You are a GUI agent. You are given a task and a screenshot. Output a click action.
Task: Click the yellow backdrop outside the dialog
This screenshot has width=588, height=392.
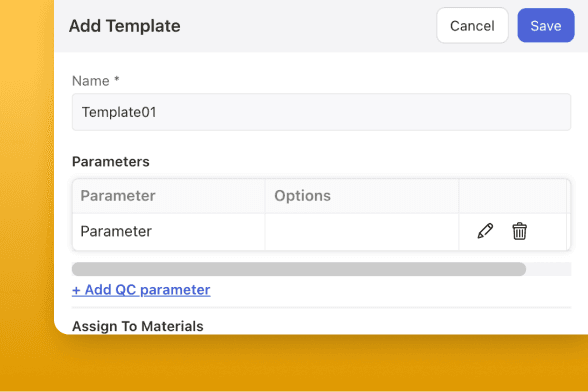(x=26, y=188)
